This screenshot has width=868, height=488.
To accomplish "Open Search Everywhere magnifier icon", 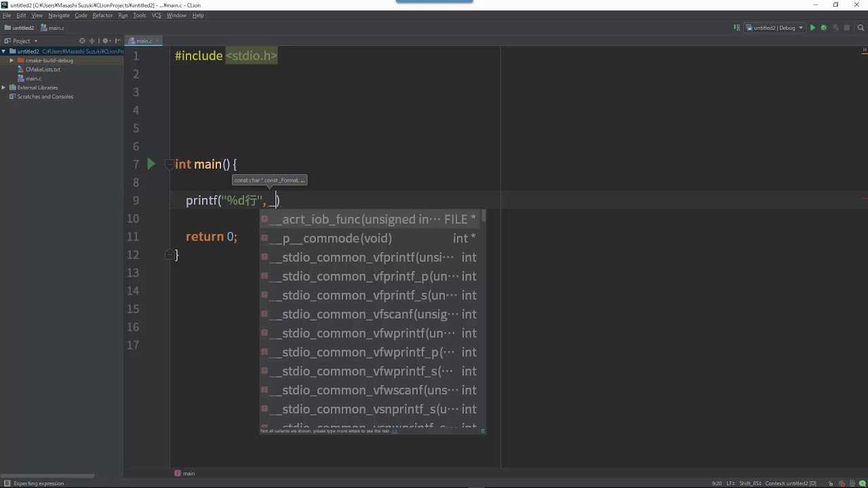I will (861, 28).
